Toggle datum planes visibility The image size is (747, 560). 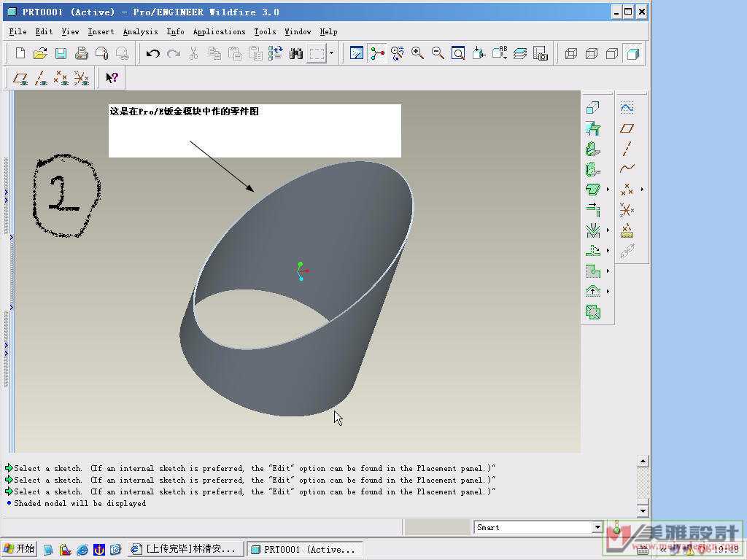pyautogui.click(x=20, y=78)
